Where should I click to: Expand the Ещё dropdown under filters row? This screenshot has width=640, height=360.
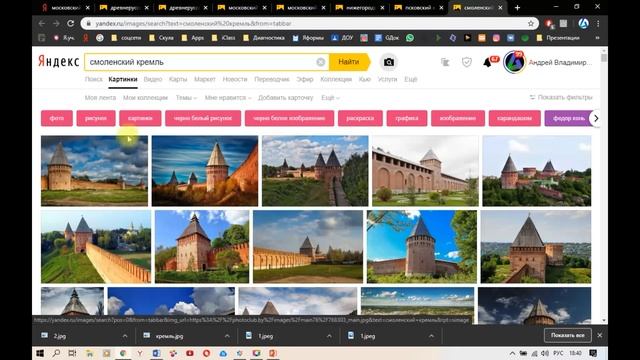330,98
